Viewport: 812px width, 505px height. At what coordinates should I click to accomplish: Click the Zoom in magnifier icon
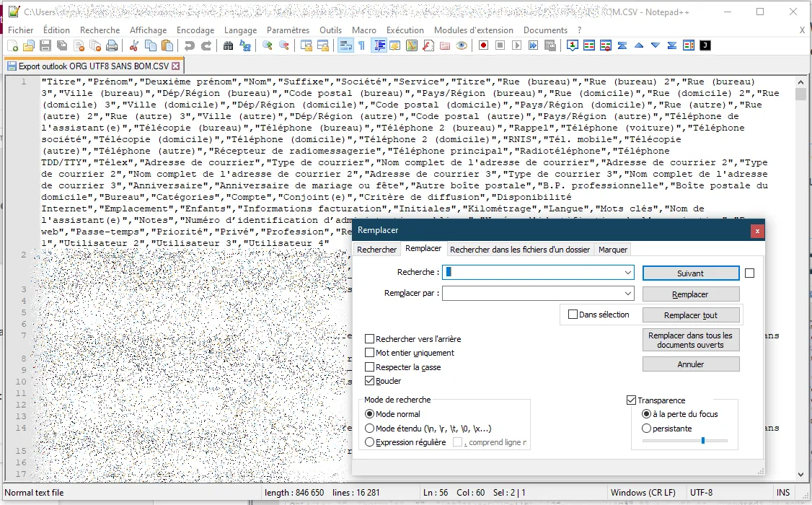(x=268, y=45)
